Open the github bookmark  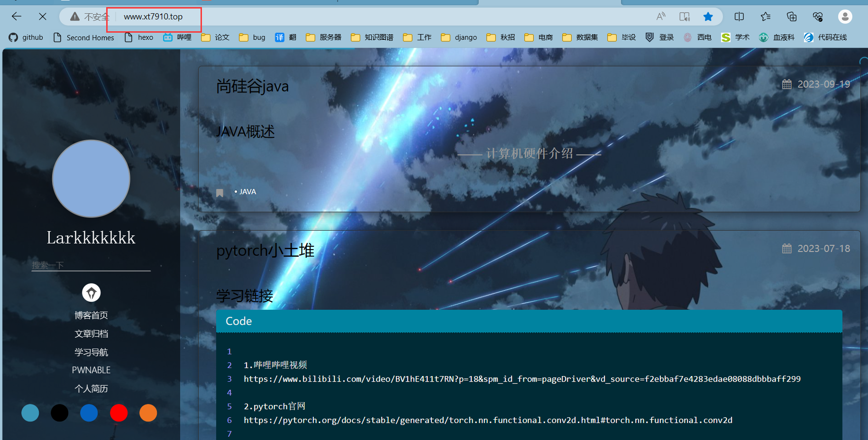[26, 37]
